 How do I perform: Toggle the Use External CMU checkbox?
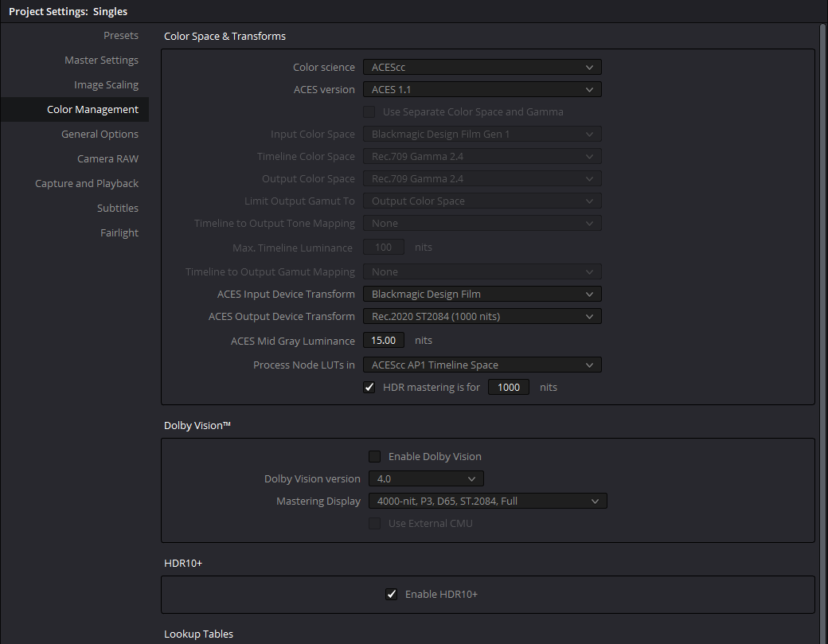pos(374,524)
